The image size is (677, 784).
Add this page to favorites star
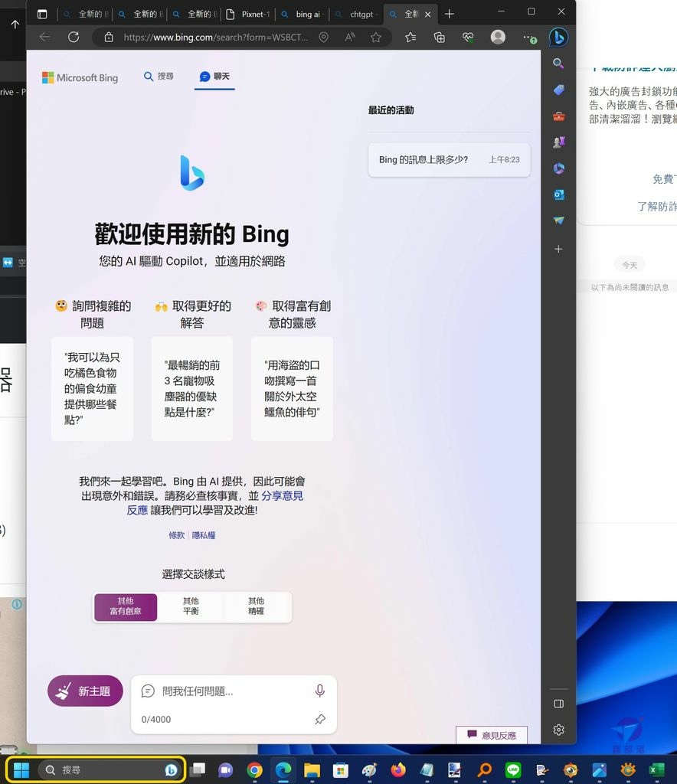[x=376, y=37]
